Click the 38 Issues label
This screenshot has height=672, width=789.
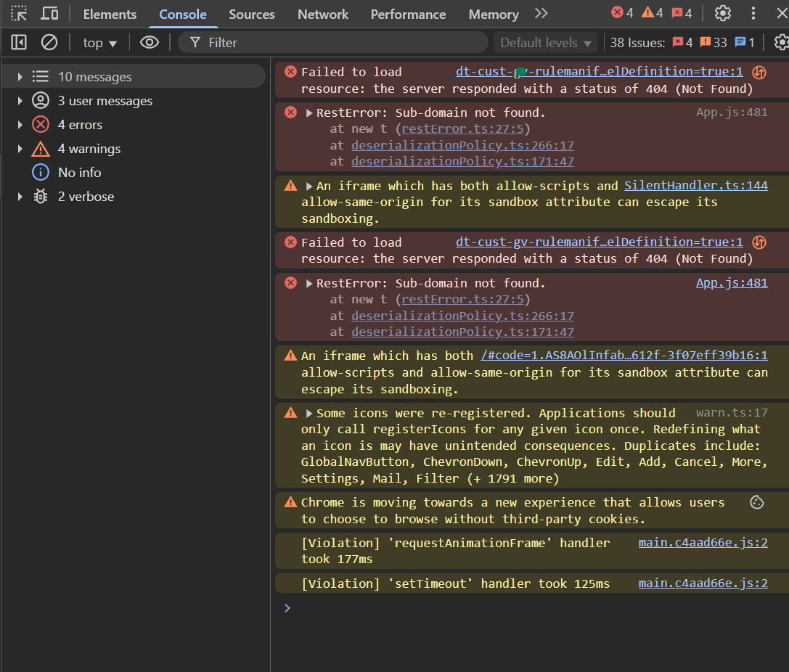click(x=637, y=43)
